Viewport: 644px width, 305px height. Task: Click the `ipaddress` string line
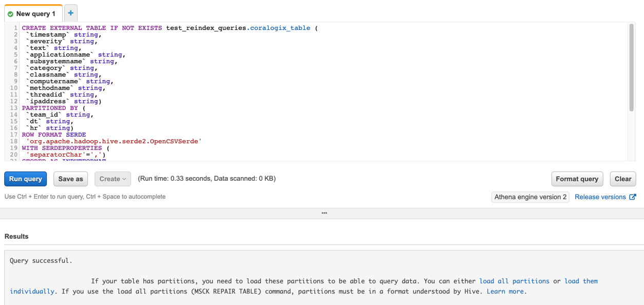click(x=64, y=101)
